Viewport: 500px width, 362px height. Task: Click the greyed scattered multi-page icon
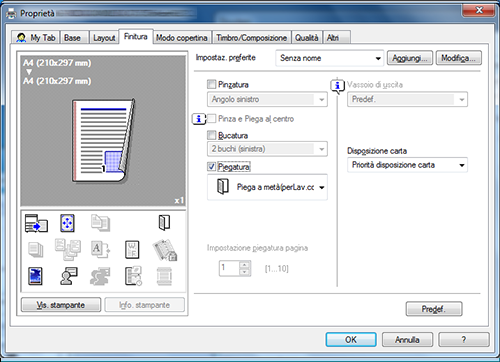click(x=68, y=249)
